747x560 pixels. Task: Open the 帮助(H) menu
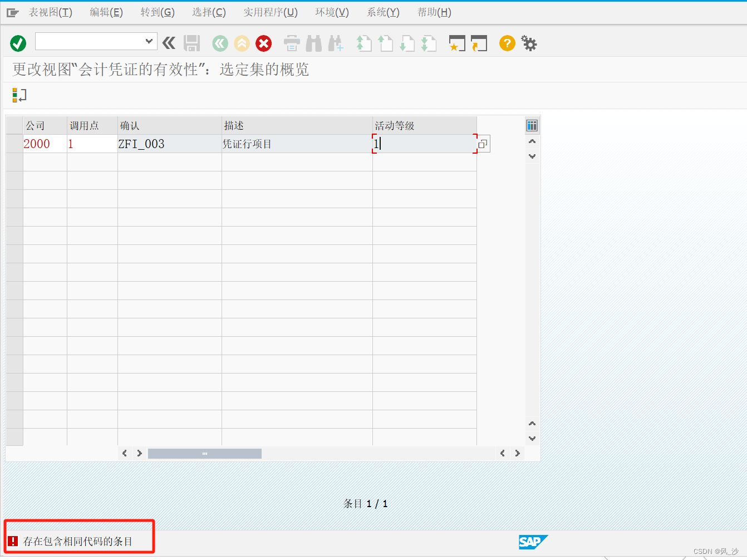tap(434, 12)
